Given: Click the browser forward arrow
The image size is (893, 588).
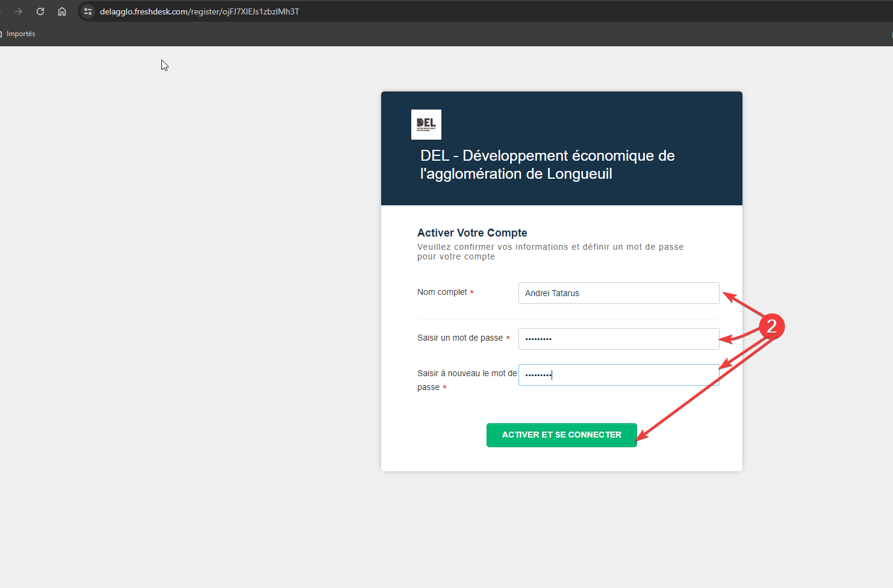Looking at the screenshot, I should pyautogui.click(x=19, y=11).
